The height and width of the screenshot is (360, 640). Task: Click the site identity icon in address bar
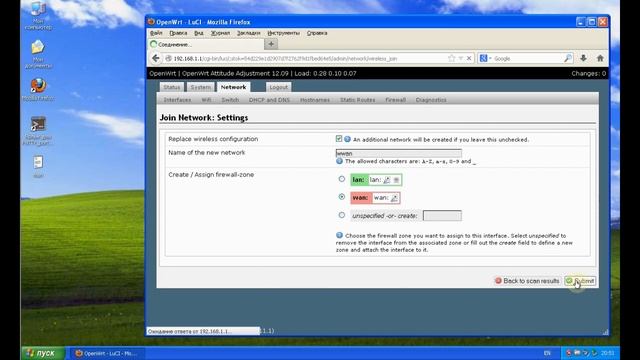tap(168, 58)
